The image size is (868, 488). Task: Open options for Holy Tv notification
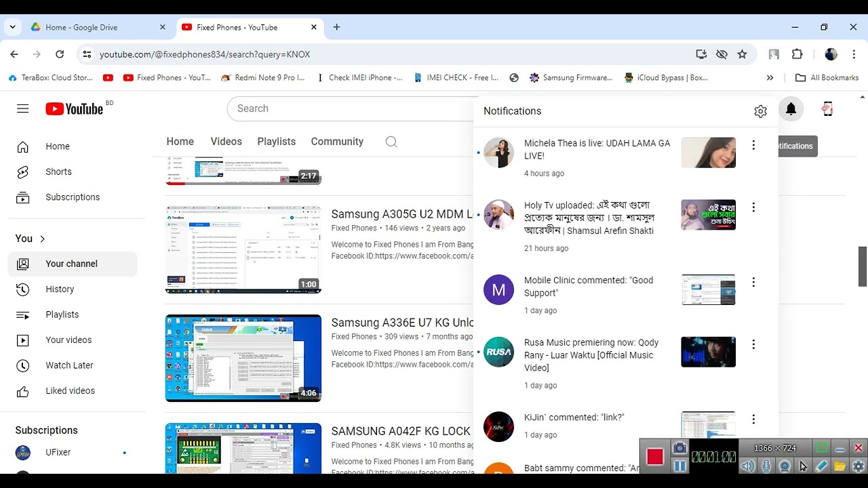click(753, 207)
